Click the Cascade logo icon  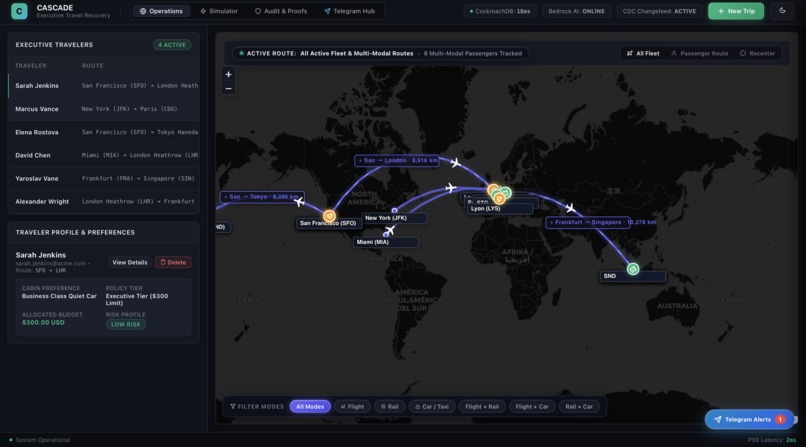(19, 11)
